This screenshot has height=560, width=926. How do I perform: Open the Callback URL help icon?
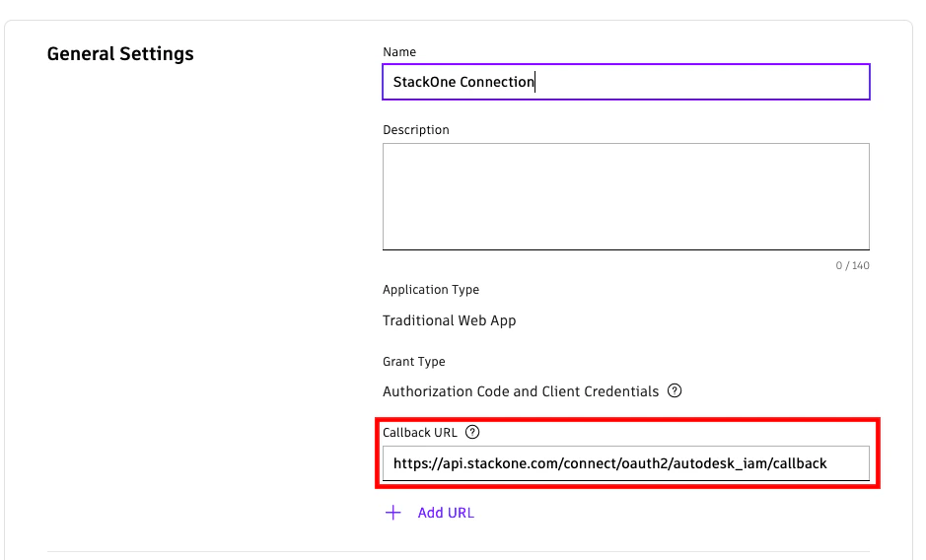coord(472,433)
